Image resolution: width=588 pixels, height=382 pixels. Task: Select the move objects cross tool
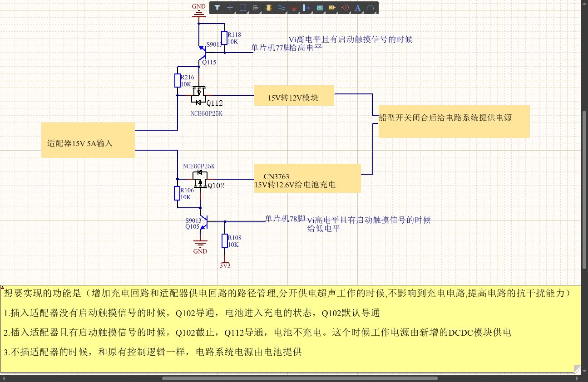tap(230, 8)
